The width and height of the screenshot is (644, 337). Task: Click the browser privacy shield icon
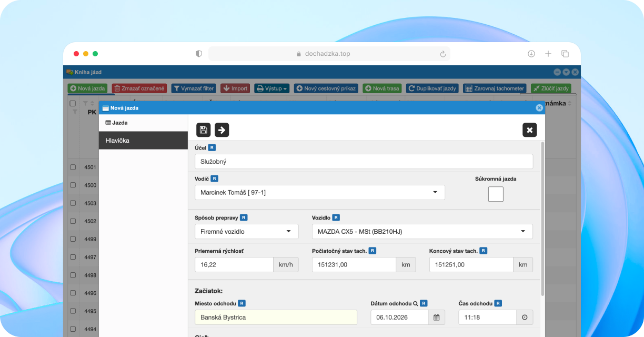coord(199,54)
